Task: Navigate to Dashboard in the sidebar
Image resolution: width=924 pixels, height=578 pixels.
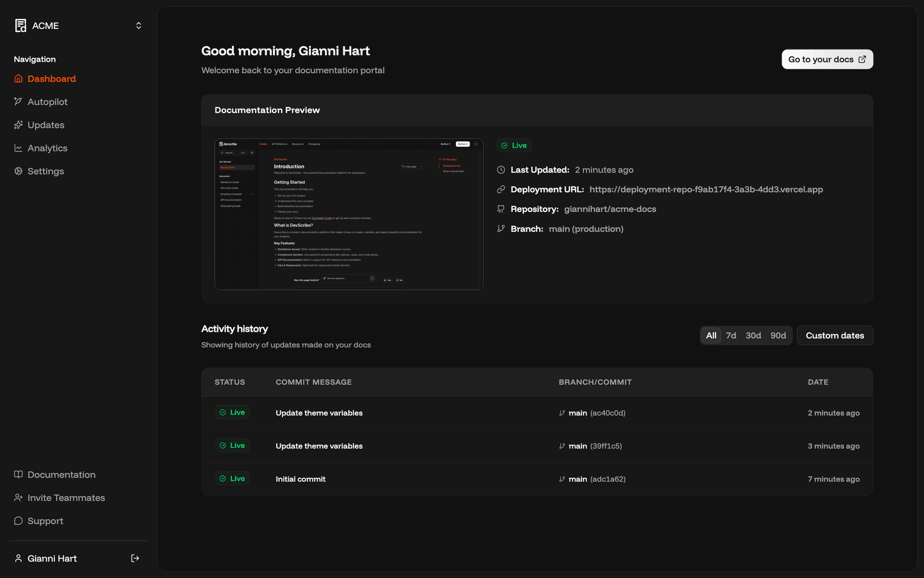Action: (x=51, y=79)
